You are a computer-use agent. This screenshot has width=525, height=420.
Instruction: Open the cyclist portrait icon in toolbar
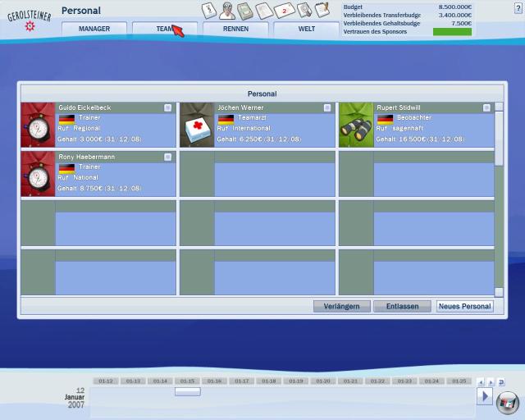pyautogui.click(x=227, y=11)
